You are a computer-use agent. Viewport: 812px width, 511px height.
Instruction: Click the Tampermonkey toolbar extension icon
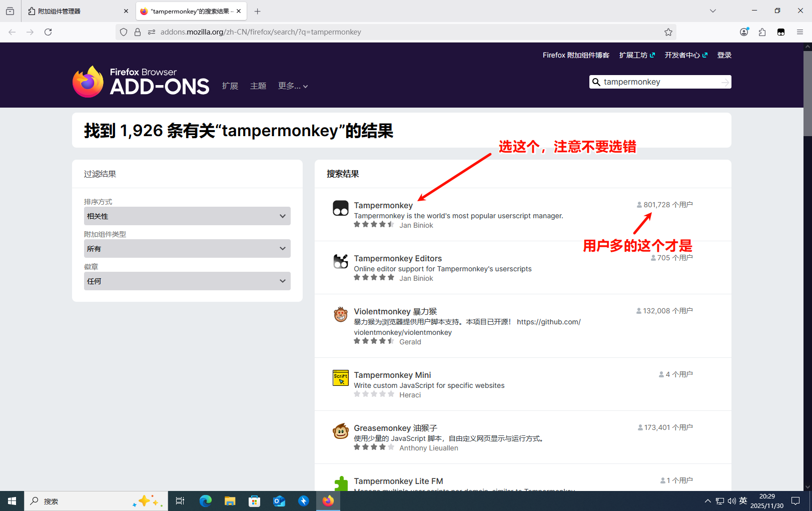(x=780, y=32)
